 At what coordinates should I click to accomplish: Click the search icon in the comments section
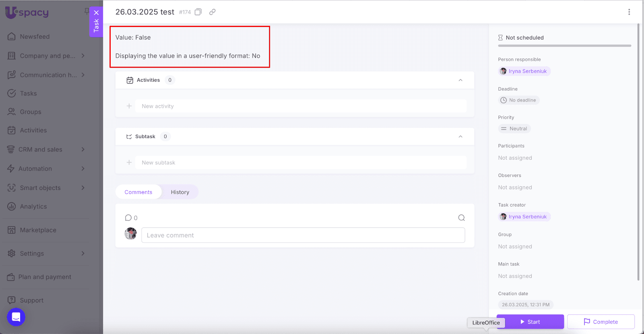pos(461,218)
